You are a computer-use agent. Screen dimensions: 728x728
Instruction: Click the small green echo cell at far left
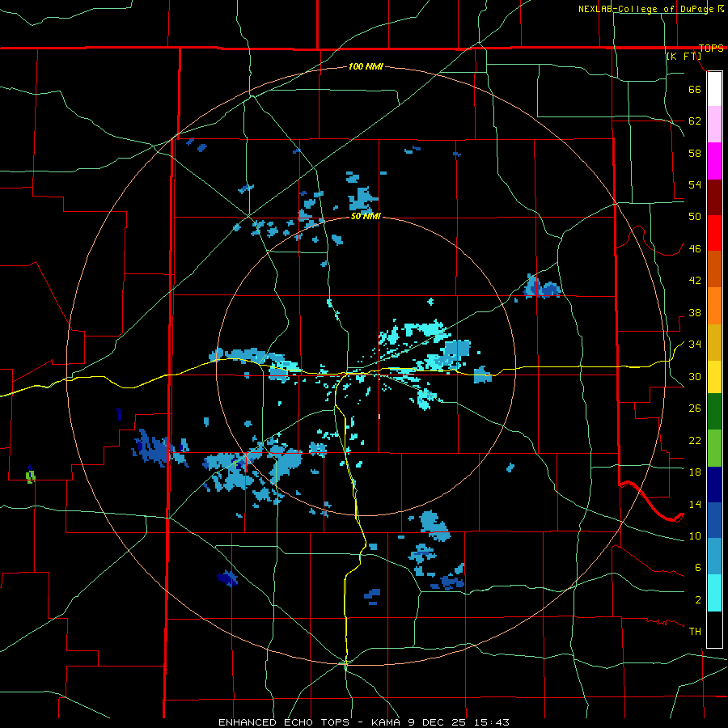point(31,476)
